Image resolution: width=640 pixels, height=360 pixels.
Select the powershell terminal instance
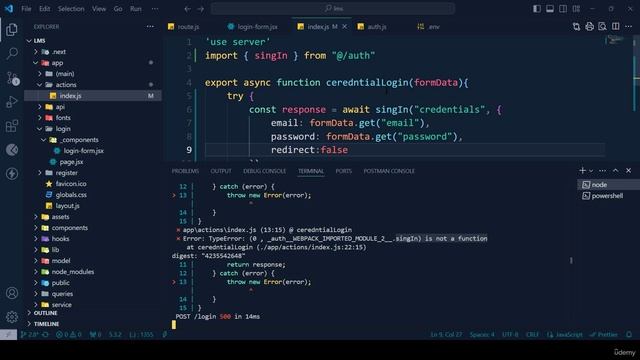[607, 196]
